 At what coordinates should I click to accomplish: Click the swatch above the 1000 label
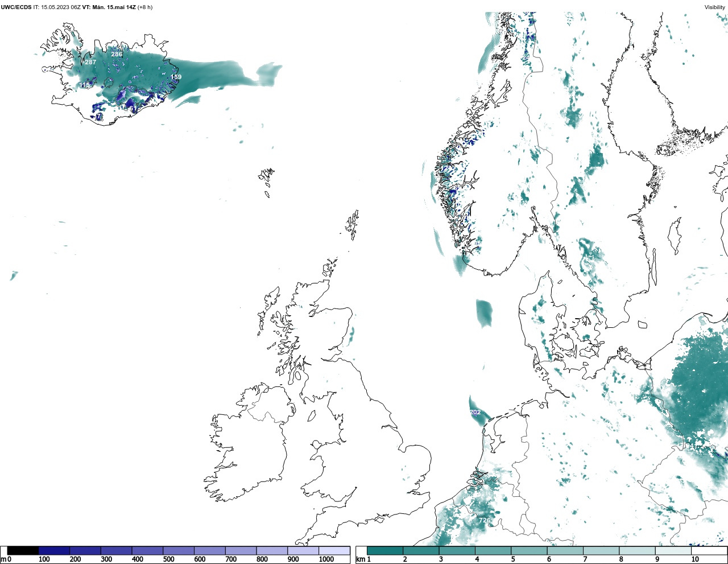coord(334,551)
